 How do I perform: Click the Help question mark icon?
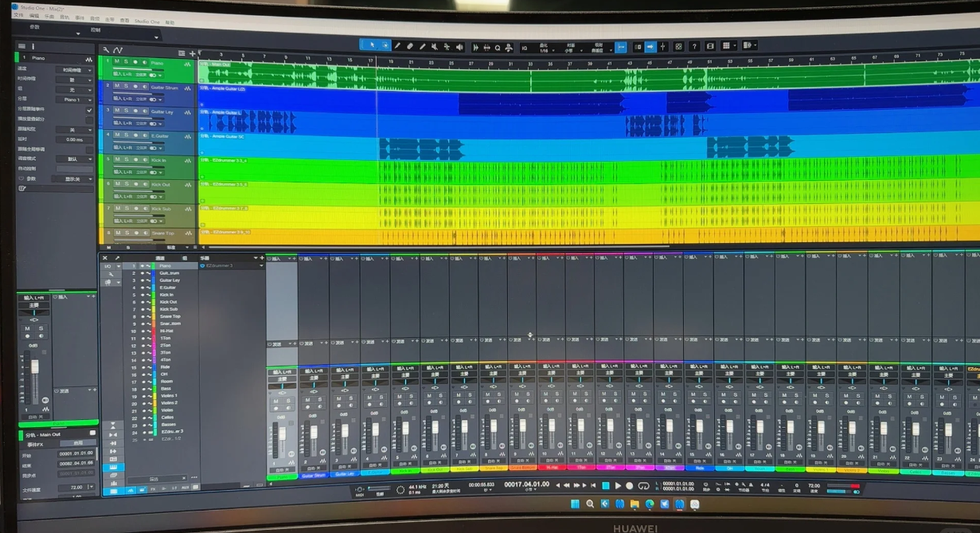(x=694, y=46)
